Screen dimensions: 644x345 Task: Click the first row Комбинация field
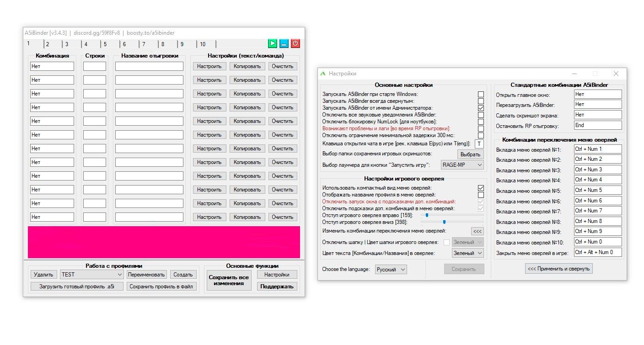(52, 66)
